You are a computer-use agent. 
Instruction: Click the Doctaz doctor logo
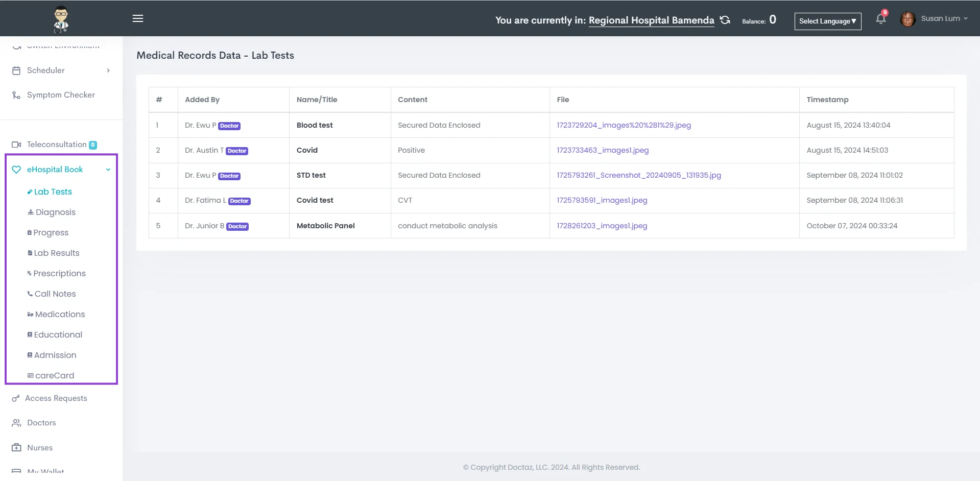coord(61,19)
